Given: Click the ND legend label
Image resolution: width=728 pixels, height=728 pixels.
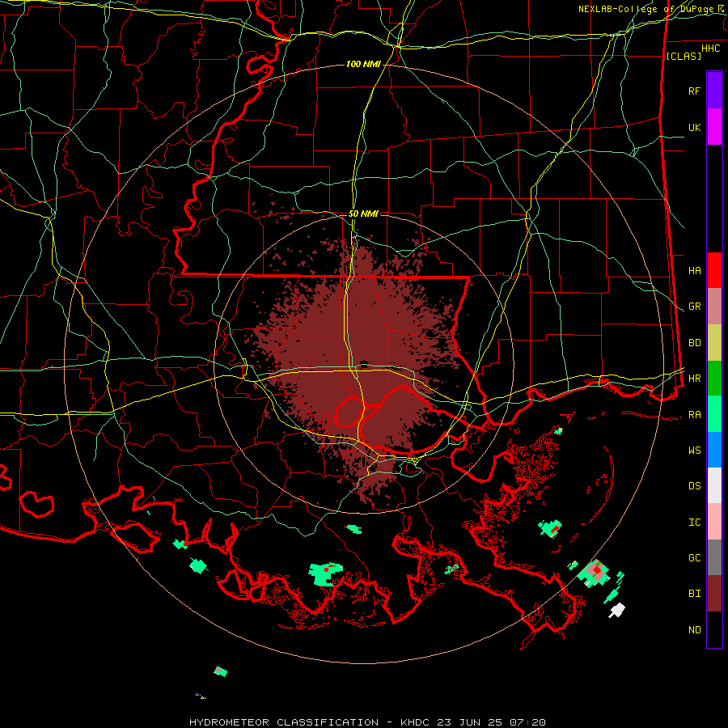Looking at the screenshot, I should [694, 630].
